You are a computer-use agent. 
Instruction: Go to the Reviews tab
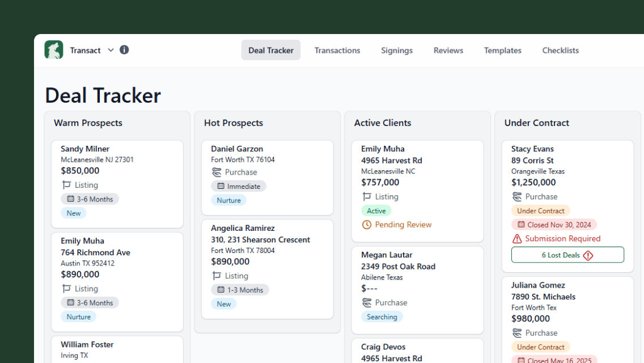448,50
